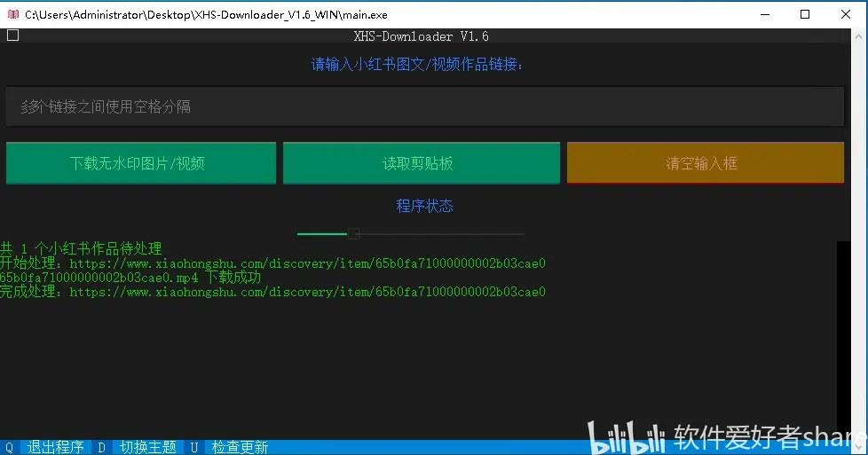
Task: Click the XHS-Downloader V1.6 header title
Action: [422, 36]
